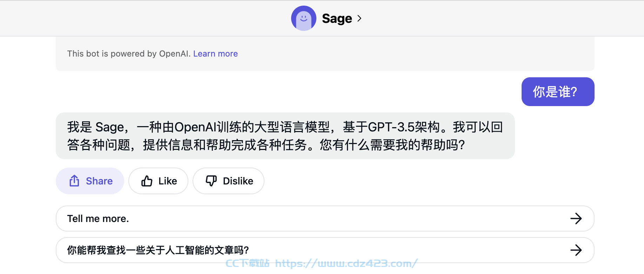Screen dimensions: 644x274
Task: Click the Sage bot avatar icon
Action: click(304, 18)
